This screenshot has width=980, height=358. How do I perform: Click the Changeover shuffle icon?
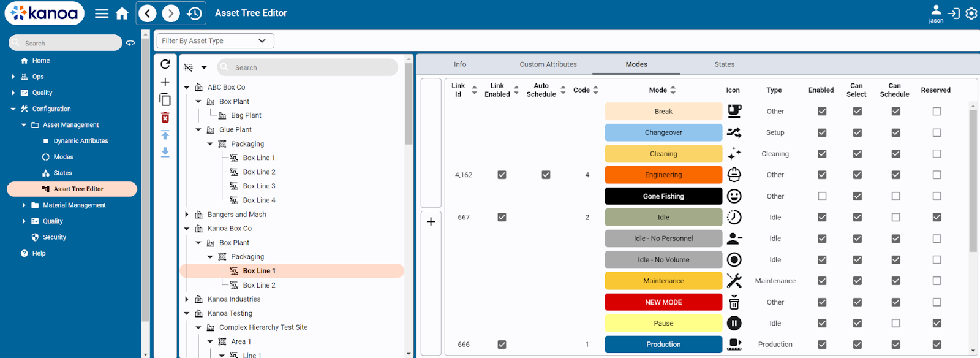[x=734, y=132]
